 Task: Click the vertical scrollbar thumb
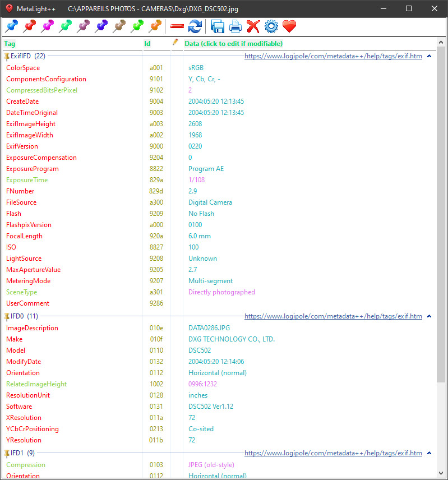tap(441, 214)
